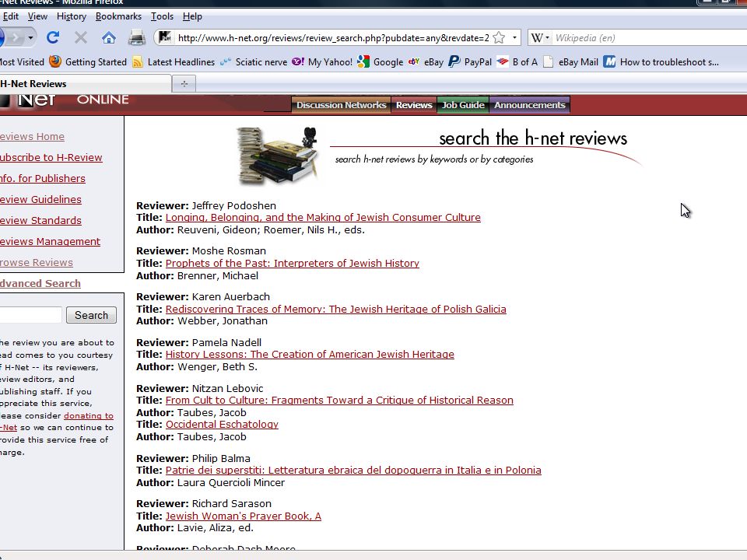Open 'Patrie dei superstiti' review link
Screen dimensions: 747x560
(x=353, y=470)
